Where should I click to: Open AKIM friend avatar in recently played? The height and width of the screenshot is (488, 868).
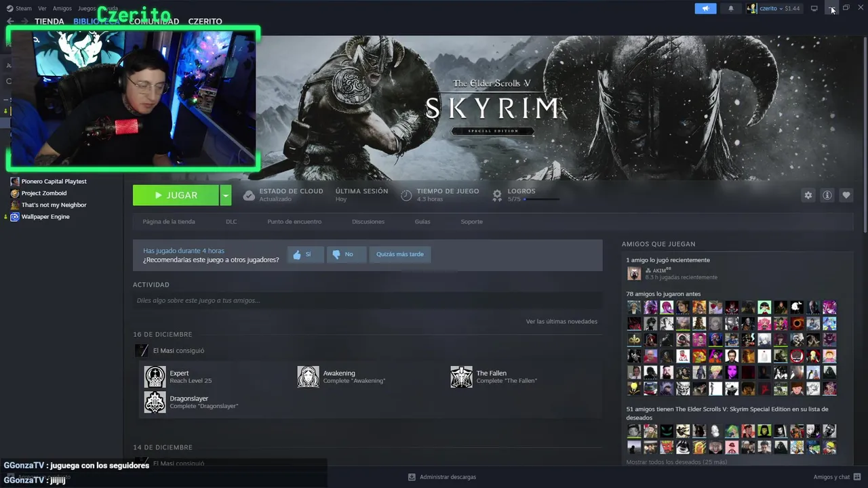pyautogui.click(x=634, y=273)
